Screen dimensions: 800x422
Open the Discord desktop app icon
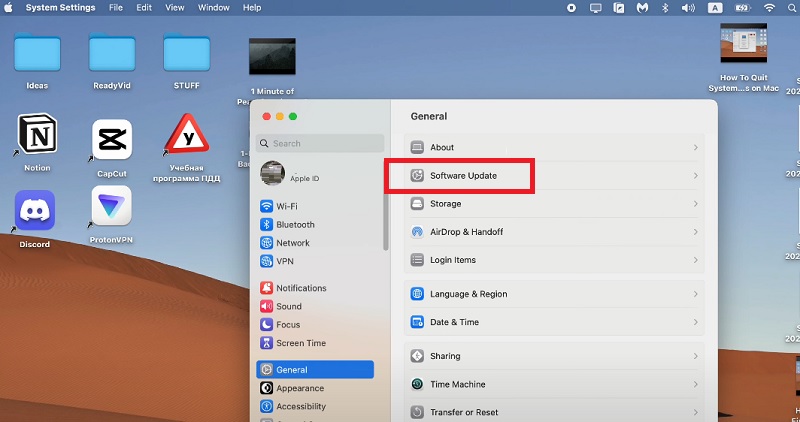[x=35, y=210]
